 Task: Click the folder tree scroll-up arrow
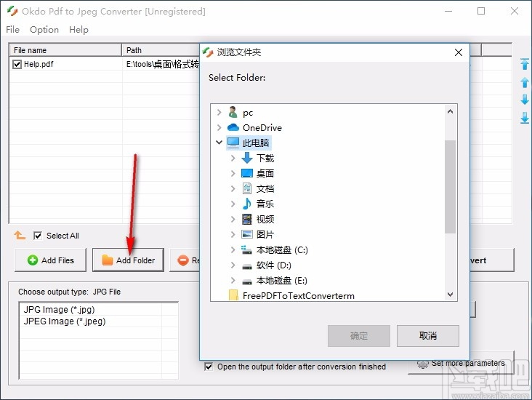tap(450, 112)
